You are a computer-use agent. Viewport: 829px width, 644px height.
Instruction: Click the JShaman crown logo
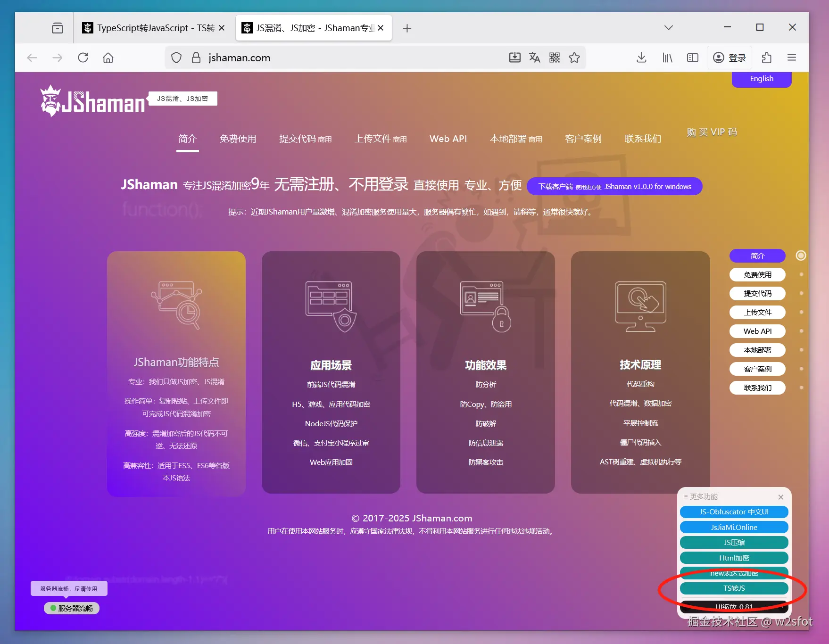pos(92,100)
